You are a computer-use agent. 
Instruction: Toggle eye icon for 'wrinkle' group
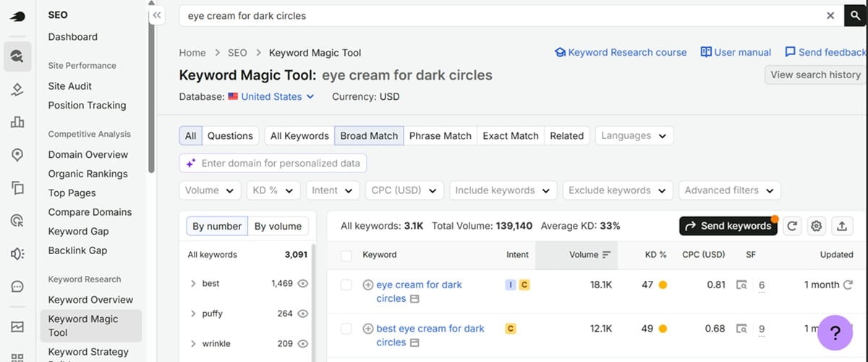(303, 344)
